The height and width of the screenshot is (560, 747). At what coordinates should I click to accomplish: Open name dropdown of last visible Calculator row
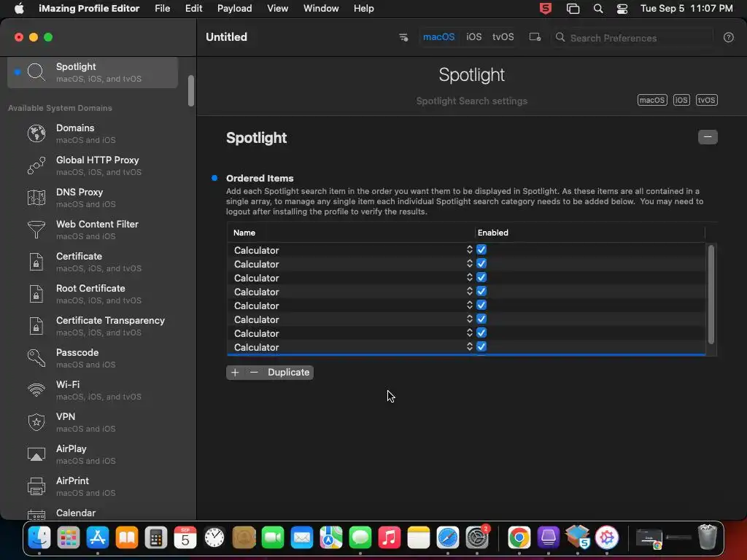tap(469, 346)
